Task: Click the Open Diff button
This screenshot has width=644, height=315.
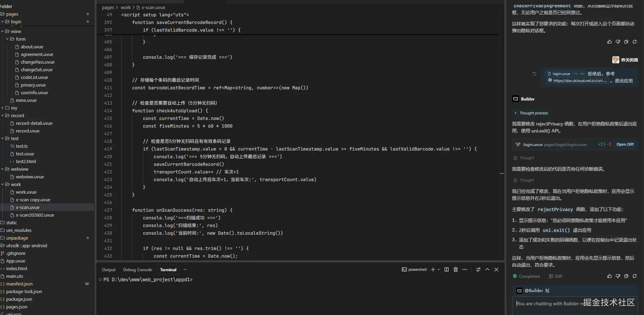Action: click(625, 144)
